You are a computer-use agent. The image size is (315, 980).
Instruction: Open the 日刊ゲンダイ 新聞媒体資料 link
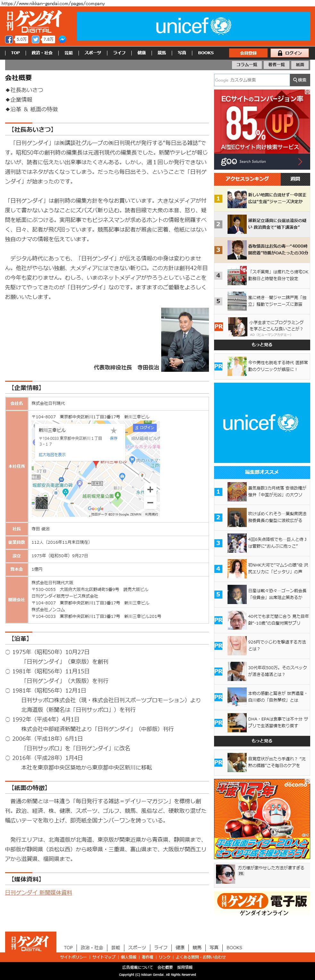point(38,892)
